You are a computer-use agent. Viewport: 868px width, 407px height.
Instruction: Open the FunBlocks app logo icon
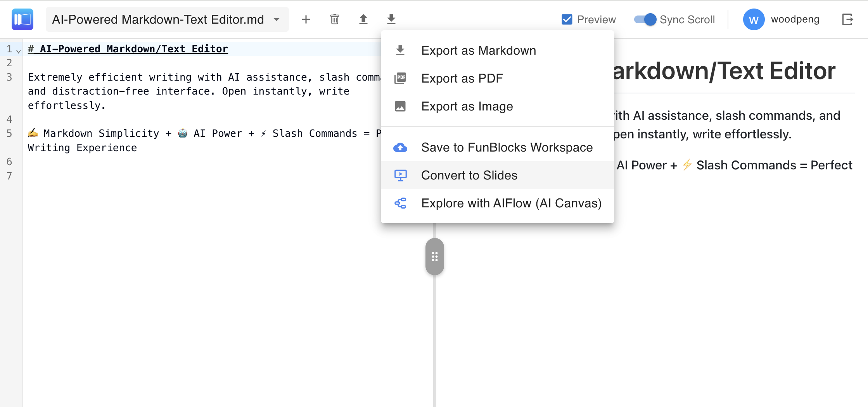tap(22, 19)
